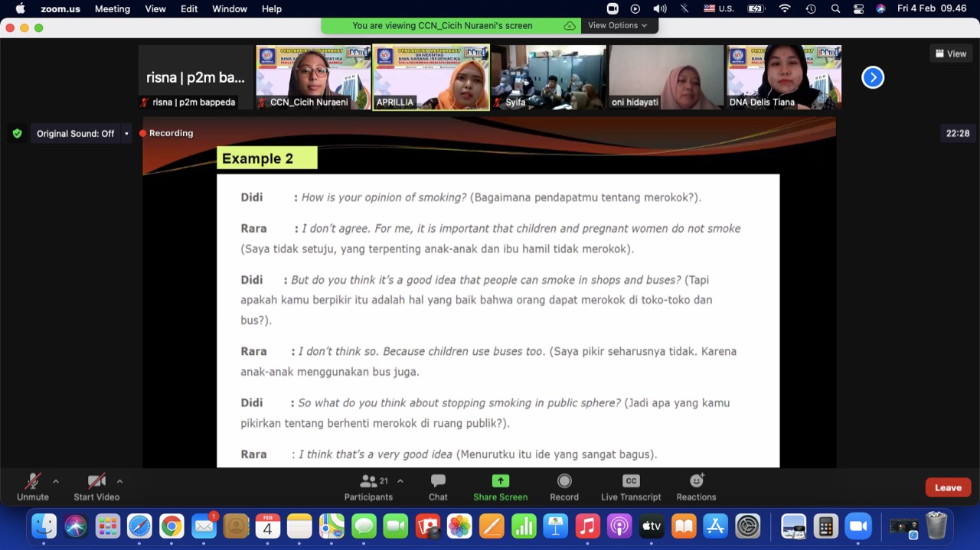Click the green Share Screen button
The width and height of the screenshot is (980, 550).
click(x=500, y=487)
